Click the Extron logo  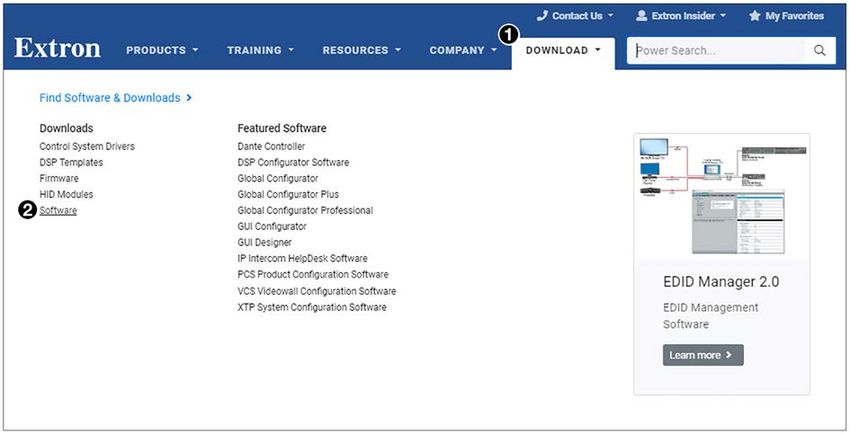57,49
